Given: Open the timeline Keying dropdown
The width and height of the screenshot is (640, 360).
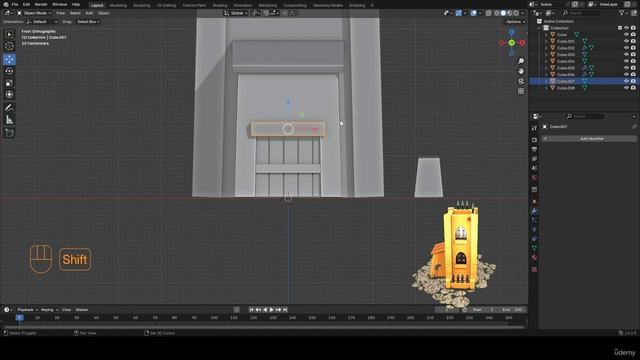Looking at the screenshot, I should click(x=49, y=310).
